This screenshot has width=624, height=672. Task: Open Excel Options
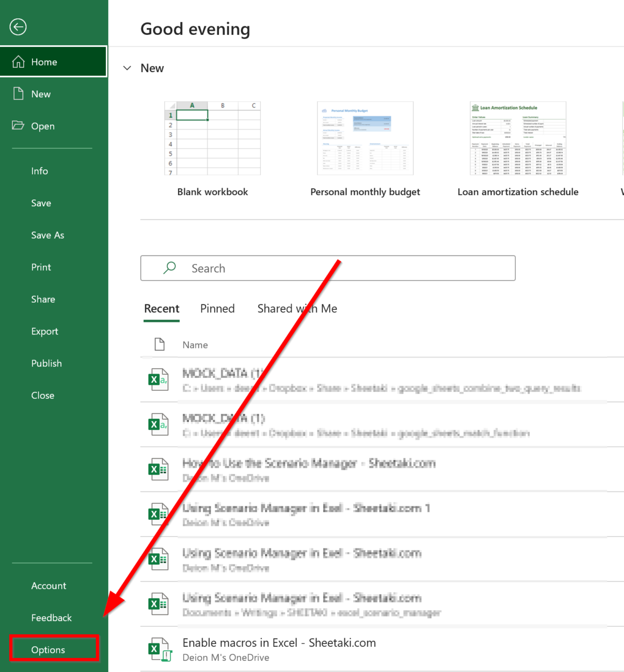click(x=49, y=649)
